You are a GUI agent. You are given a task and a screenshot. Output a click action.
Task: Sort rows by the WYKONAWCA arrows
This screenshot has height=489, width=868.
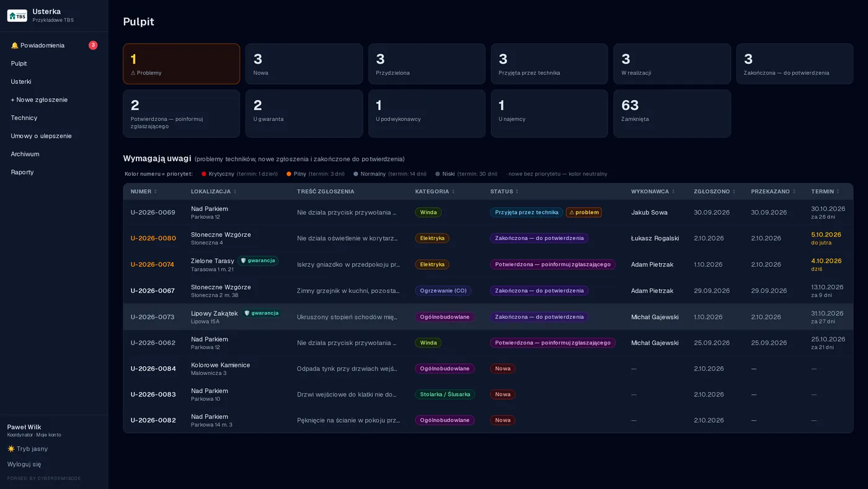click(x=673, y=192)
